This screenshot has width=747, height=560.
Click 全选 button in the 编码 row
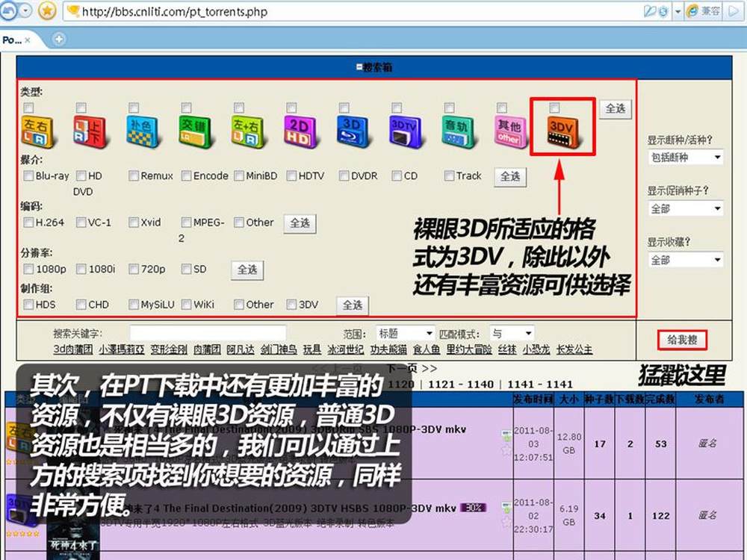pos(300,223)
